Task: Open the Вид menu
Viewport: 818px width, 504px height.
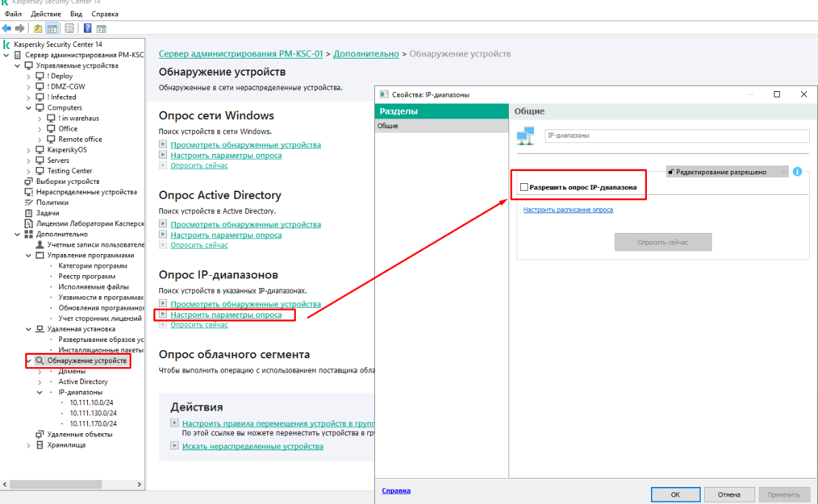Action: [x=76, y=14]
